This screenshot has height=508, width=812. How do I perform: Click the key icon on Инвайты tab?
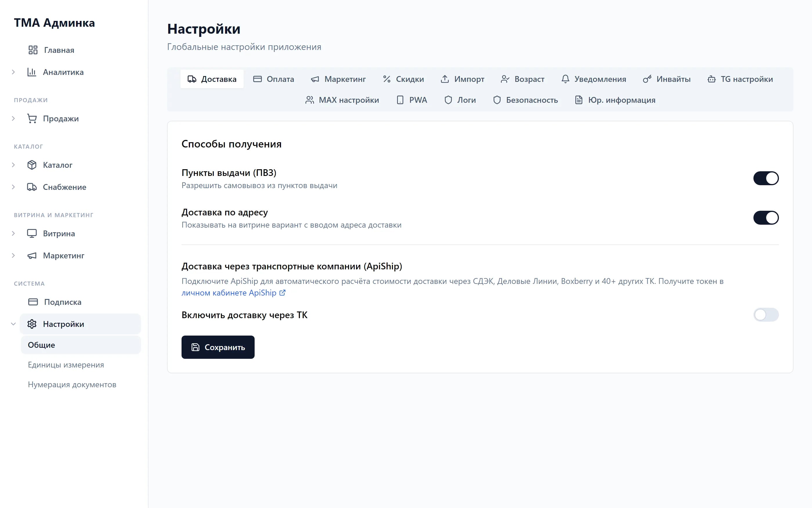[647, 79]
